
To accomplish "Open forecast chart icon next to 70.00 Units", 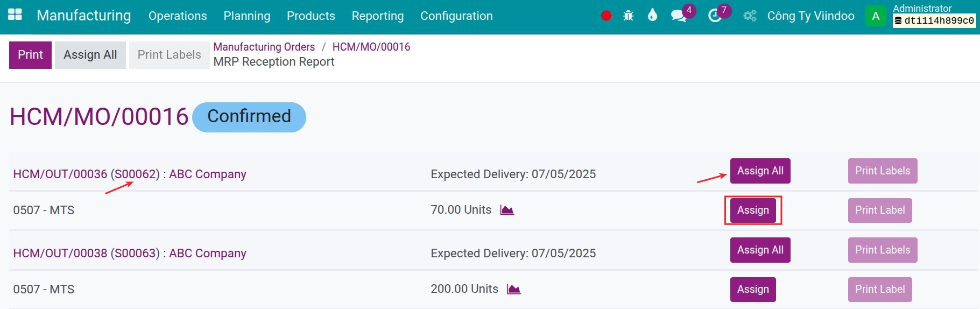I will click(x=507, y=210).
